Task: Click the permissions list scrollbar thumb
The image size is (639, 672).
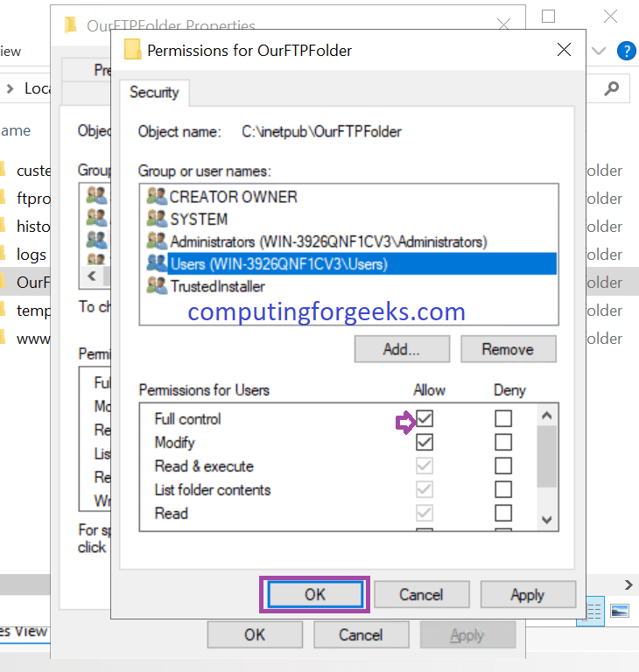Action: coord(546,457)
